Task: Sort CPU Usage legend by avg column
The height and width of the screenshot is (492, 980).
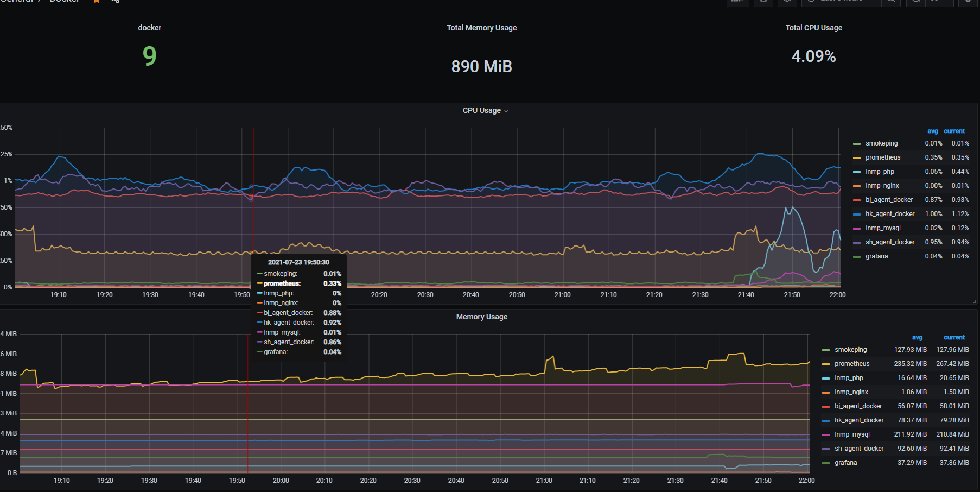Action: coord(932,131)
